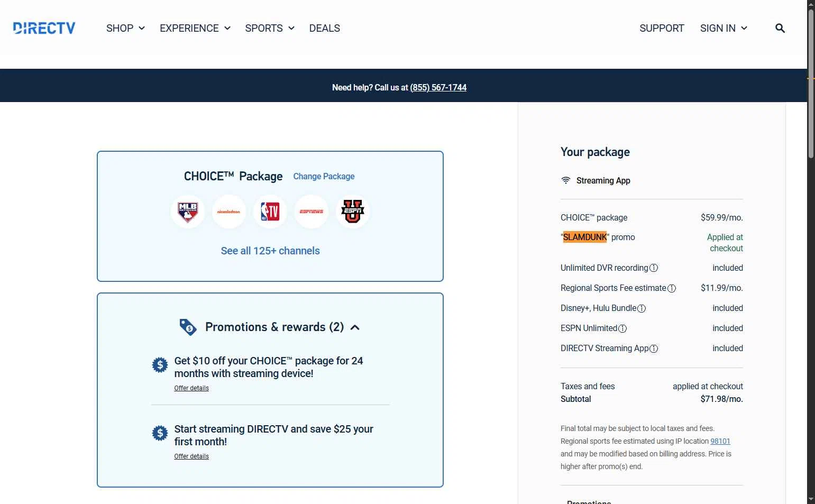815x504 pixels.
Task: Expand the SPORTS menu
Action: pyautogui.click(x=270, y=28)
